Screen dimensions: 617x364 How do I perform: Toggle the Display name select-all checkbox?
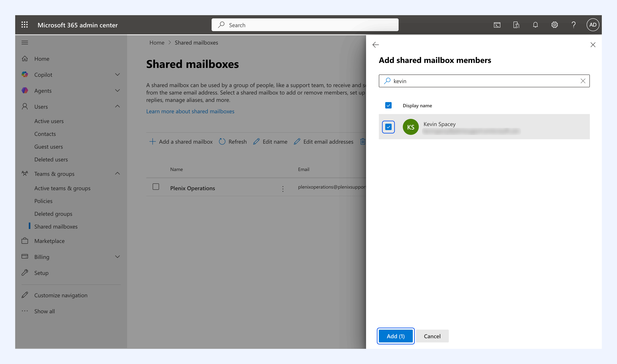(x=388, y=105)
